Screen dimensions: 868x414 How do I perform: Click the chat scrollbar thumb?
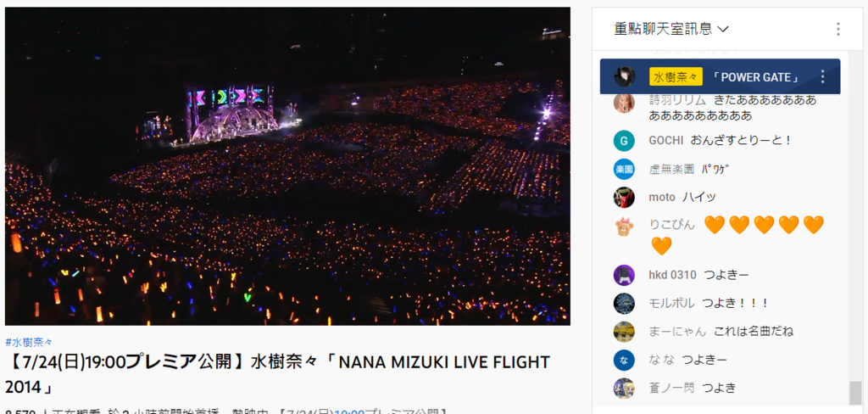tap(855, 393)
